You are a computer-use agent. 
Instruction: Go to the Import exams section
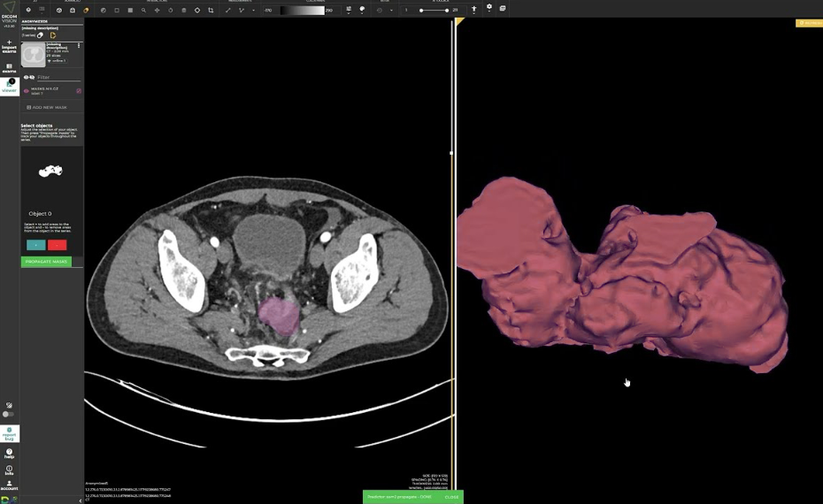(x=9, y=45)
